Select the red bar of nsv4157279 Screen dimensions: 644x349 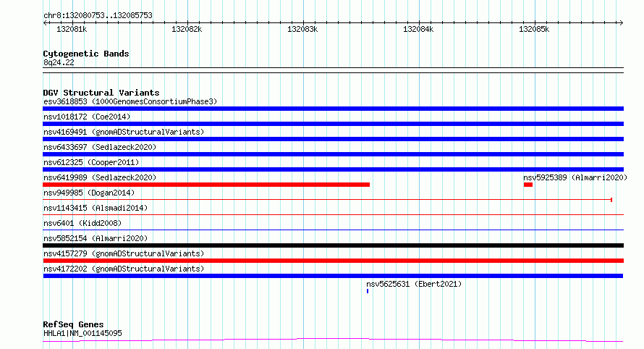[x=333, y=261]
